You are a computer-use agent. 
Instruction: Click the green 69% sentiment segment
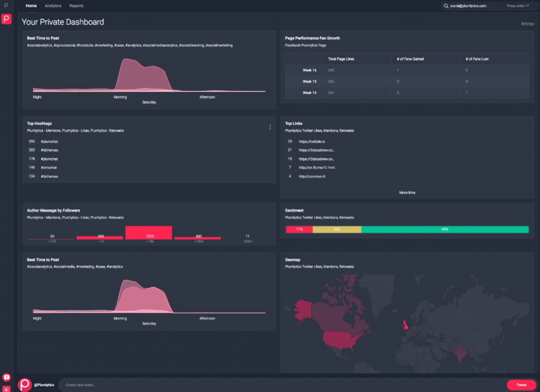tap(445, 229)
